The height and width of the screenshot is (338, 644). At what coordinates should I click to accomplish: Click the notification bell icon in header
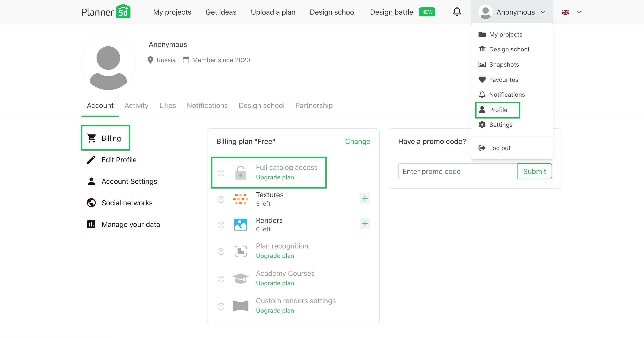457,11
